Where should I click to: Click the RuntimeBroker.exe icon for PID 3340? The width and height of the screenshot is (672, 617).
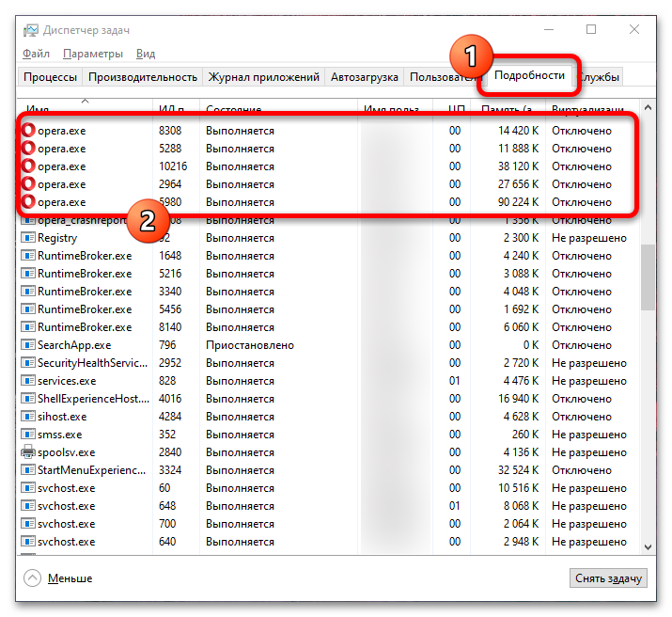click(28, 292)
